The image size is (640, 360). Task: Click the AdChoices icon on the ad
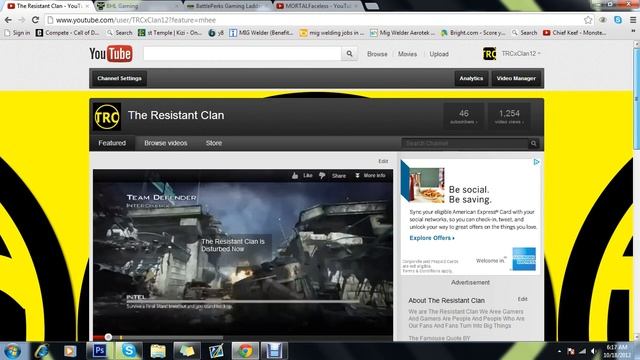click(536, 162)
